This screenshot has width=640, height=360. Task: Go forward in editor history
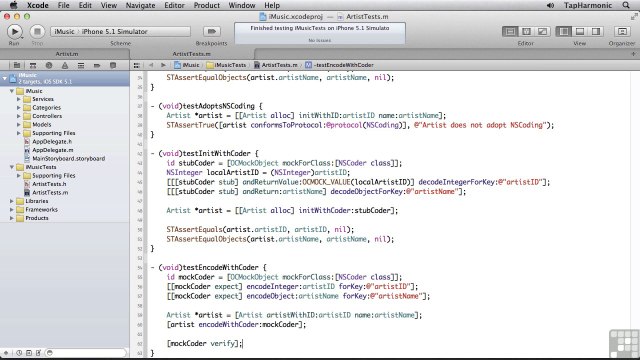coord(163,65)
